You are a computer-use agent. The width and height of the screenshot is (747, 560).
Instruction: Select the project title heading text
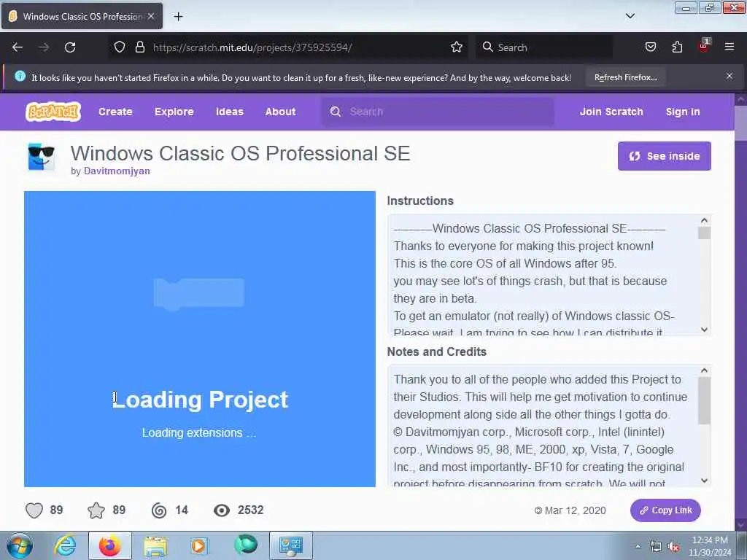[x=240, y=153]
